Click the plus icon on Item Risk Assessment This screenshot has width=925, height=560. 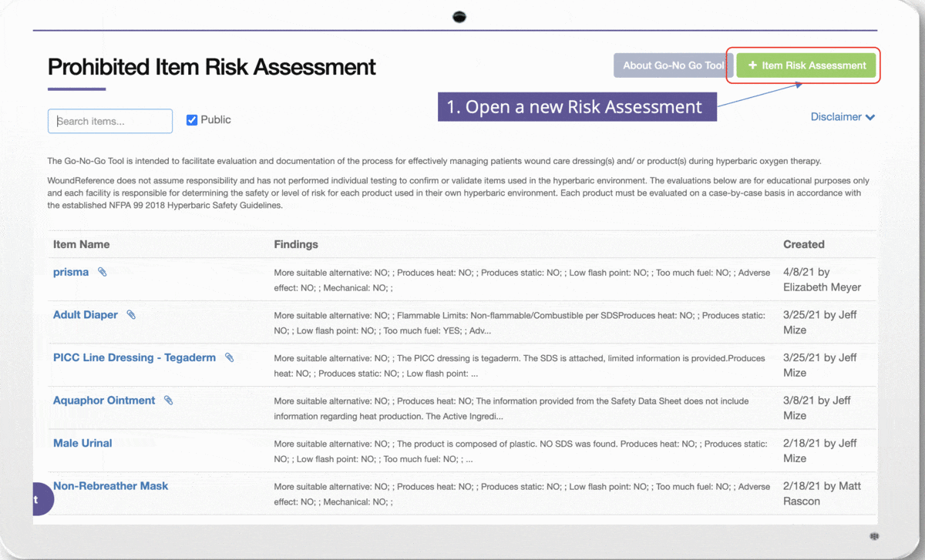[750, 65]
